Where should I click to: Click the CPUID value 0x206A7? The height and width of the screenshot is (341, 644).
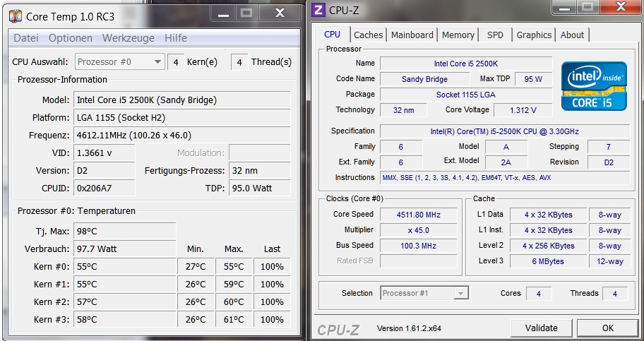click(105, 189)
